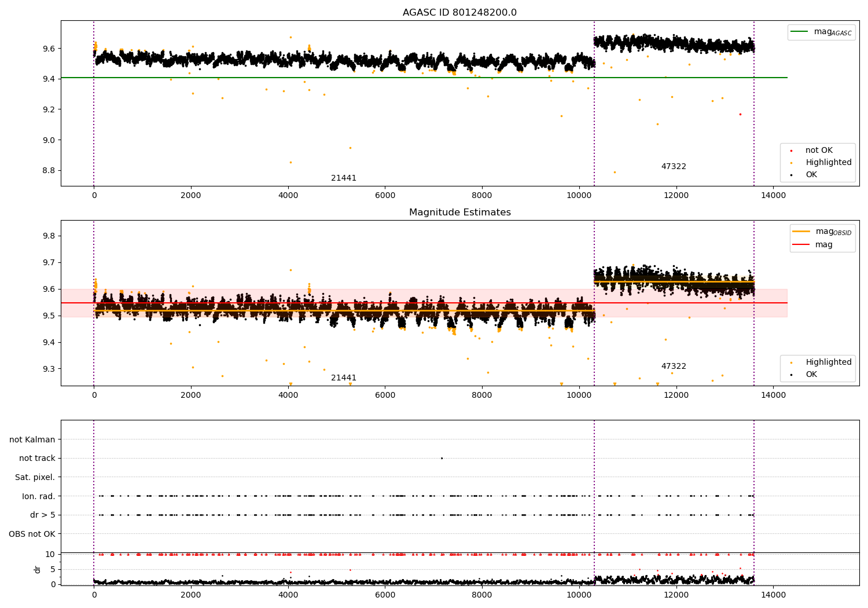868x608 pixels.
Task: Click the "Sat. pixel." row label
Action: point(35,478)
